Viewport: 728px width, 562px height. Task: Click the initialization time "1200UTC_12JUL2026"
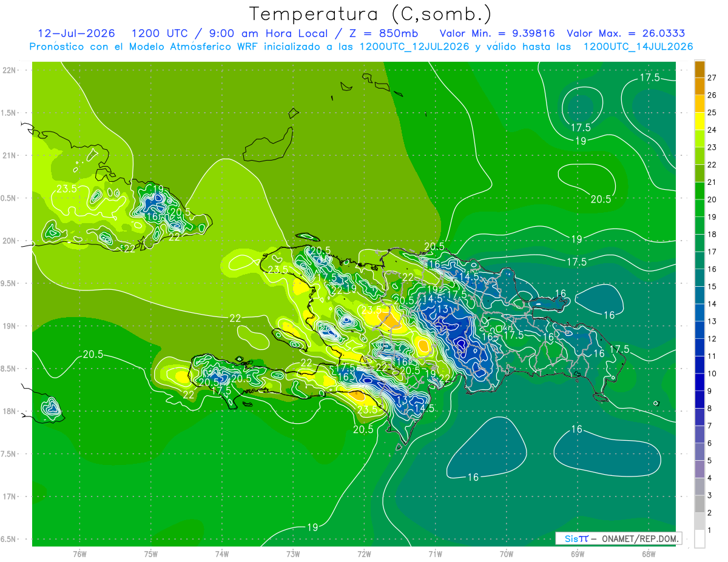(x=414, y=47)
